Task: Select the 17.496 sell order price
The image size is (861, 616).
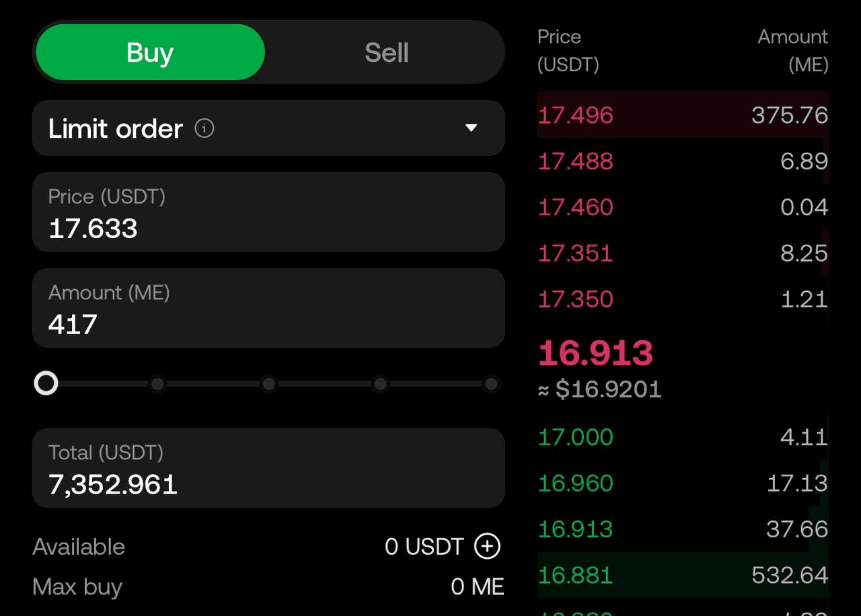Action: click(576, 115)
